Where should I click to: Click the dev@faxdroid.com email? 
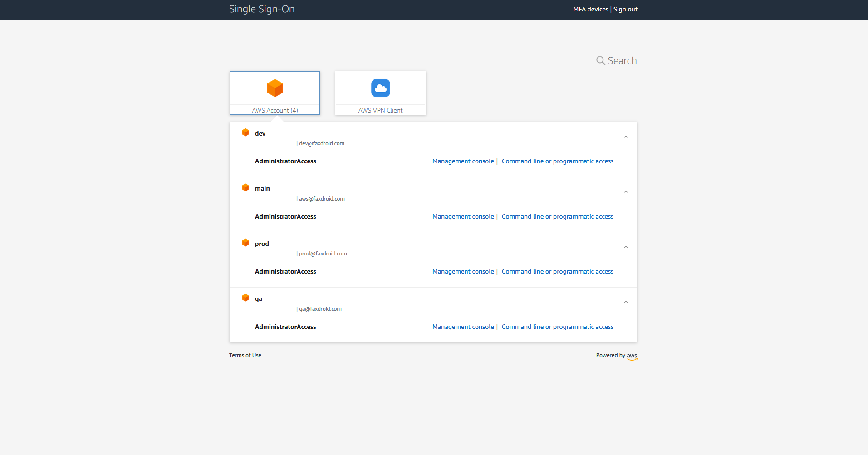coord(322,143)
